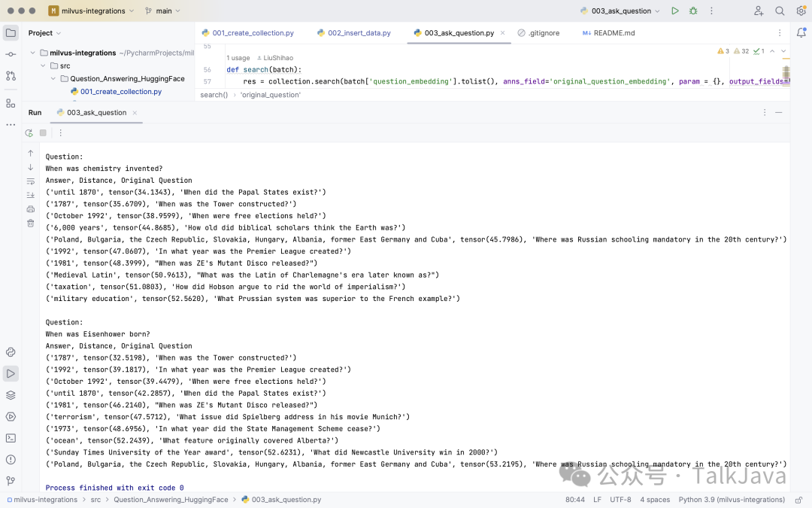
Task: Show notifications via bell icon
Action: pos(801,33)
